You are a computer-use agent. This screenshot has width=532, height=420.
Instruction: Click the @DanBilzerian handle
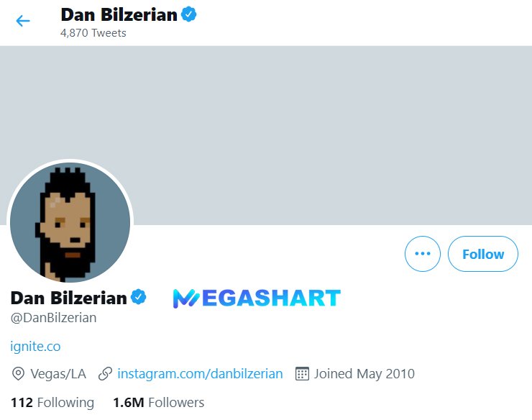[53, 317]
